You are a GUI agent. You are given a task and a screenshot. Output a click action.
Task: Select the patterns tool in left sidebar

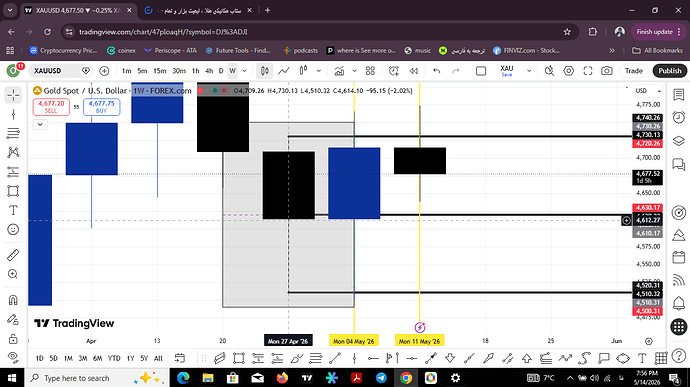pos(13,152)
